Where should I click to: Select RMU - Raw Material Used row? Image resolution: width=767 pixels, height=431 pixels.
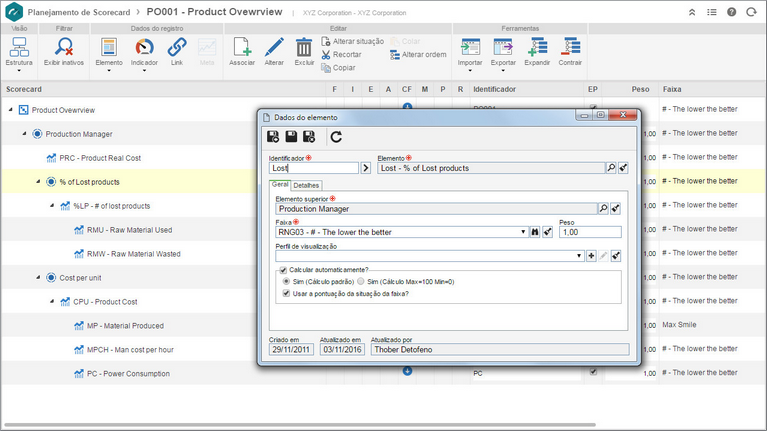point(129,230)
